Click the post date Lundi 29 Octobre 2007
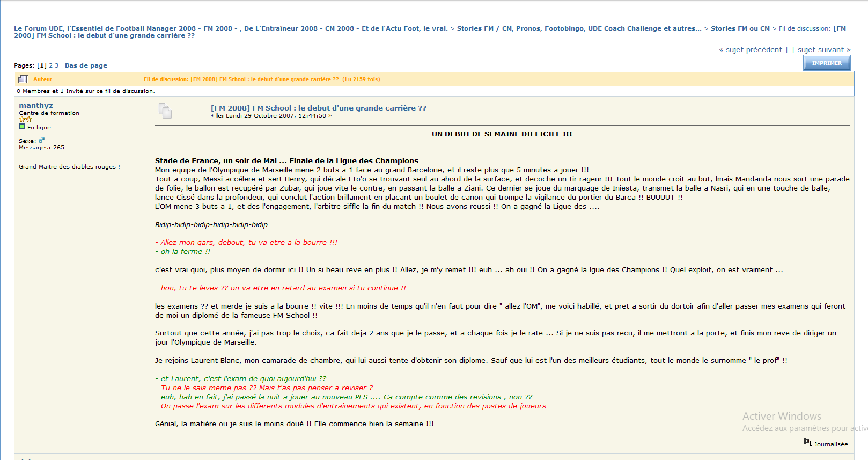868x460 pixels. [x=276, y=115]
